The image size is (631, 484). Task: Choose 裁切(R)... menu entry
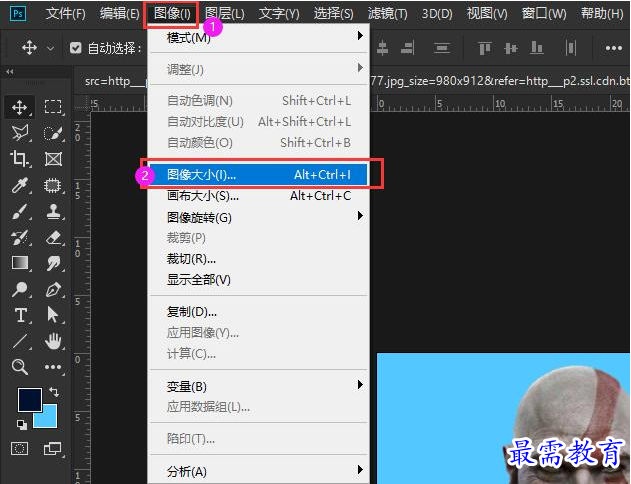(x=259, y=259)
